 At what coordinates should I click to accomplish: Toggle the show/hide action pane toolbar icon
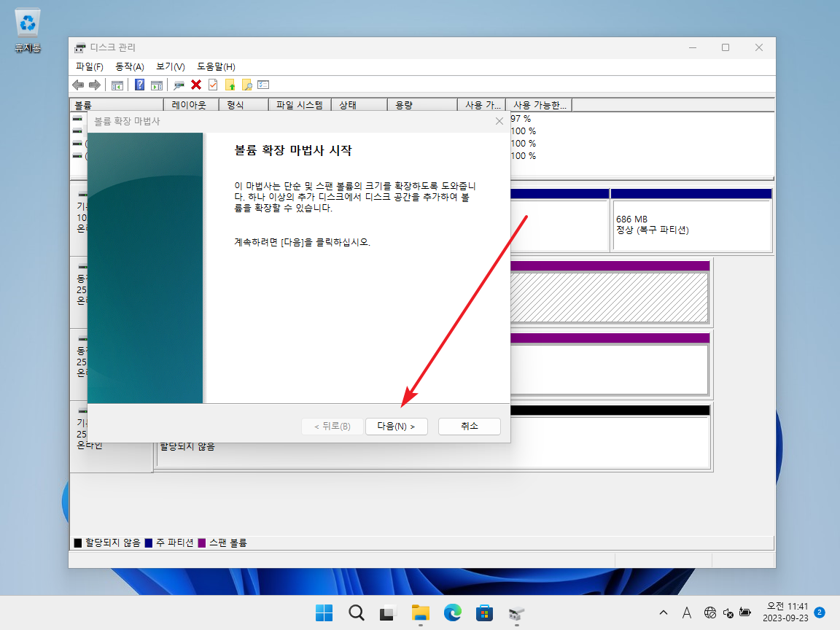pyautogui.click(x=157, y=85)
